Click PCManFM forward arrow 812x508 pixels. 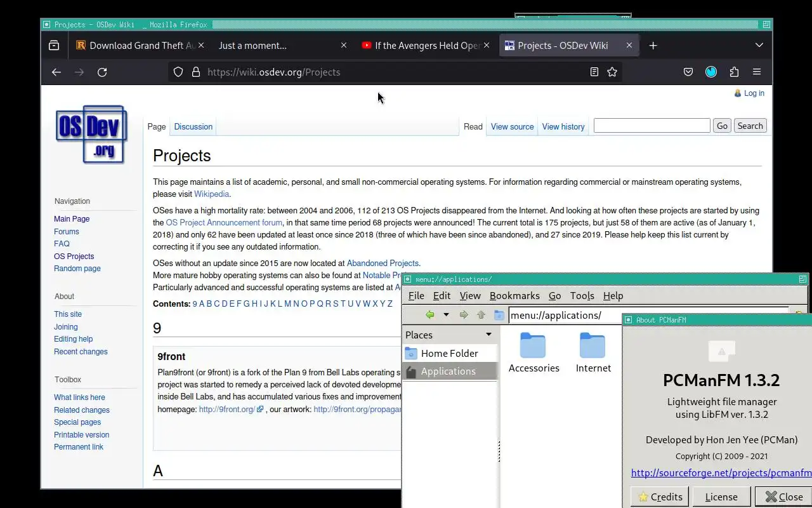tap(464, 315)
